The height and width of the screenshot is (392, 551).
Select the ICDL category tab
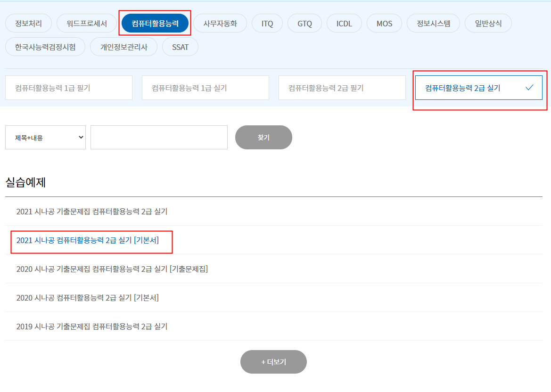[x=344, y=24]
